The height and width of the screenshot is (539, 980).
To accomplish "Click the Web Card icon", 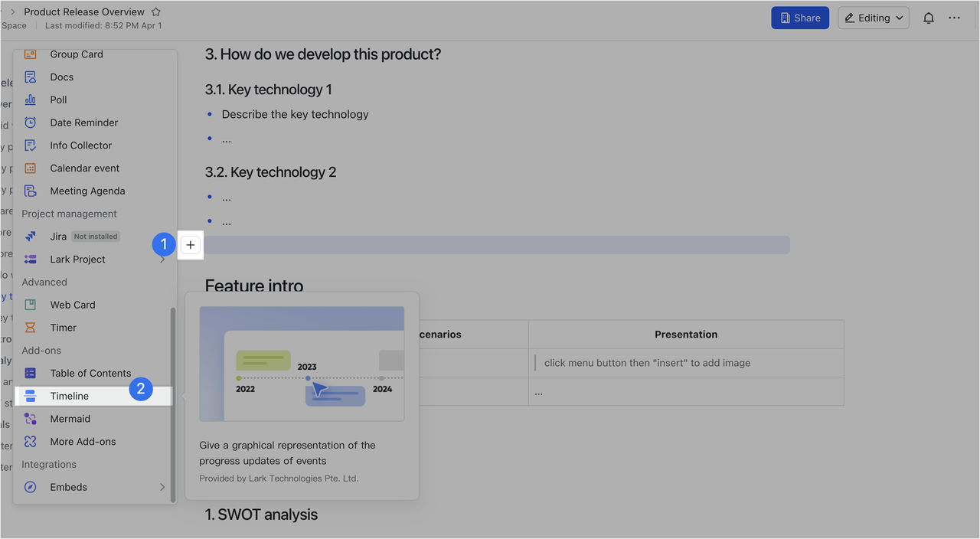I will (30, 305).
